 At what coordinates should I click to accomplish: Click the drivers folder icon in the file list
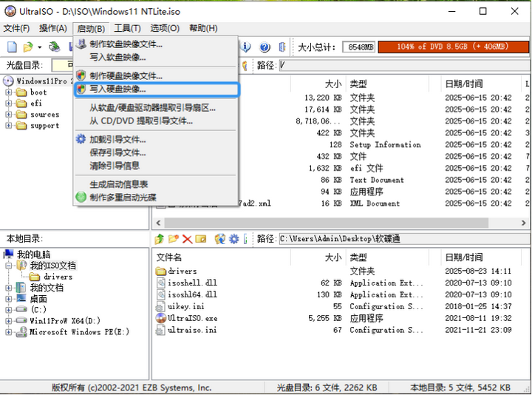[x=161, y=271]
